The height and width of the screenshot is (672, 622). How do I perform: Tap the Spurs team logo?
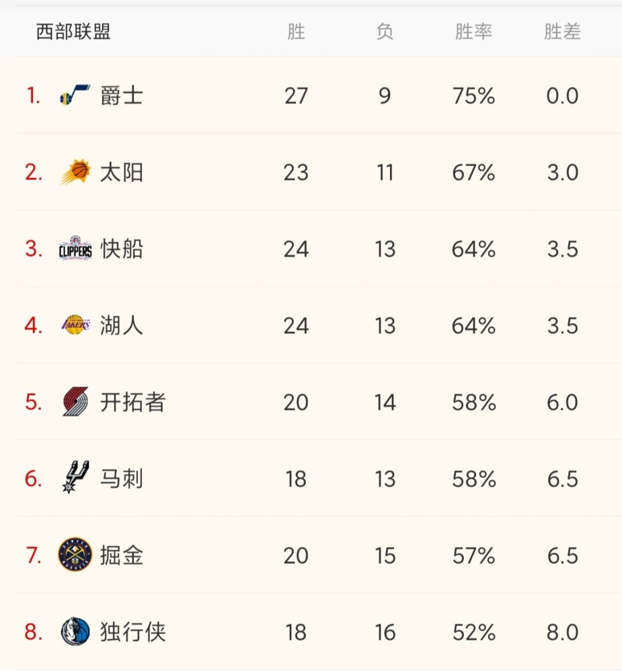click(x=75, y=477)
